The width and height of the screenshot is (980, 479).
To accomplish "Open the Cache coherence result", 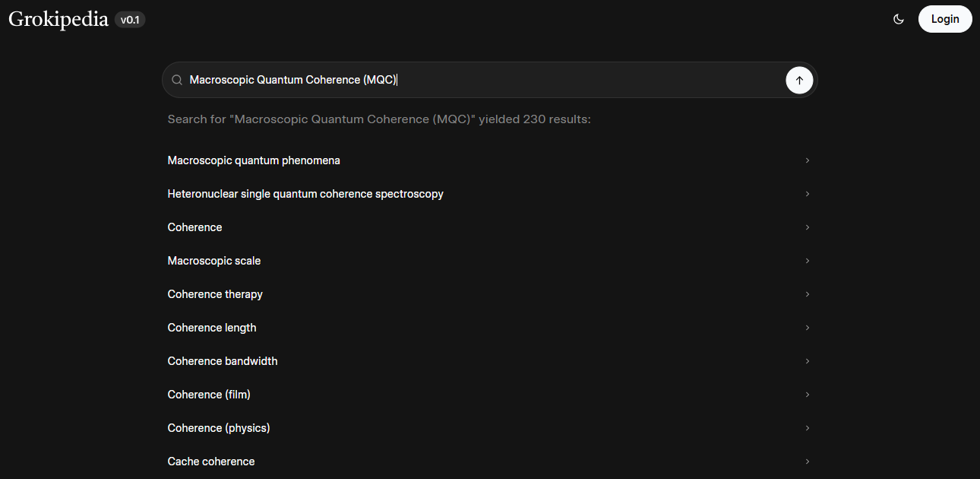I will [x=211, y=462].
